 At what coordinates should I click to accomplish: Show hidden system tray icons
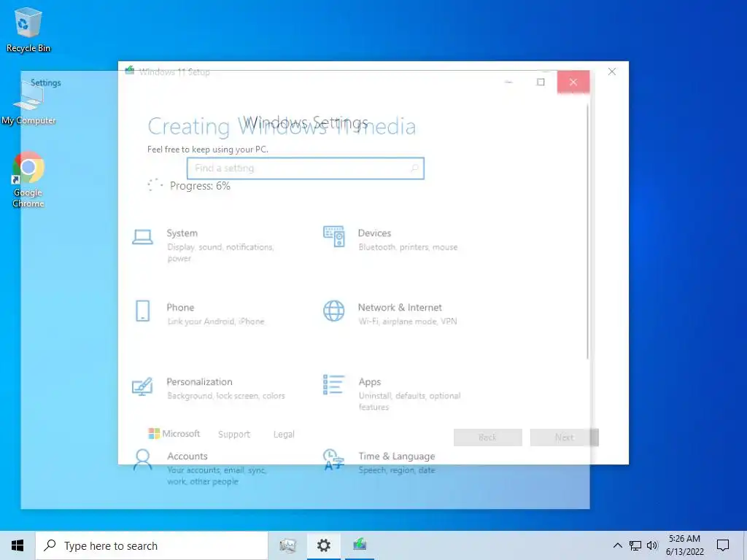(617, 545)
